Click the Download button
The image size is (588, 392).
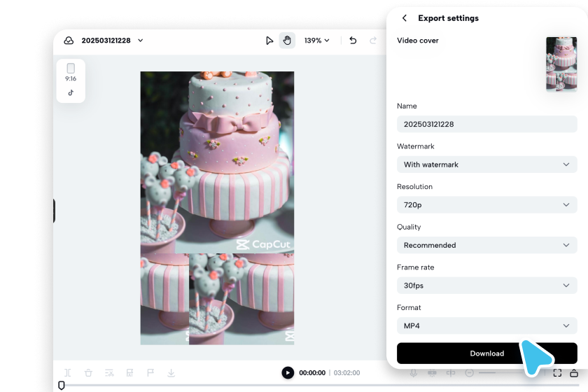coord(486,353)
